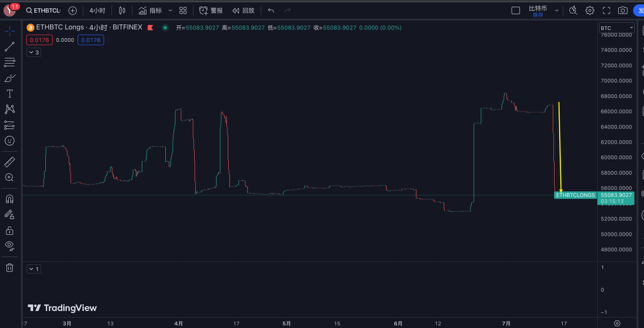Select the XABCD pattern tool
Viewport: 644px width, 328px height.
10,109
